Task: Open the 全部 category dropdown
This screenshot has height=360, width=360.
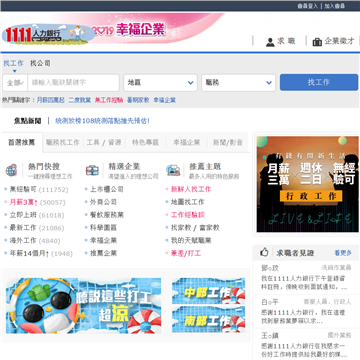Action: click(x=15, y=83)
